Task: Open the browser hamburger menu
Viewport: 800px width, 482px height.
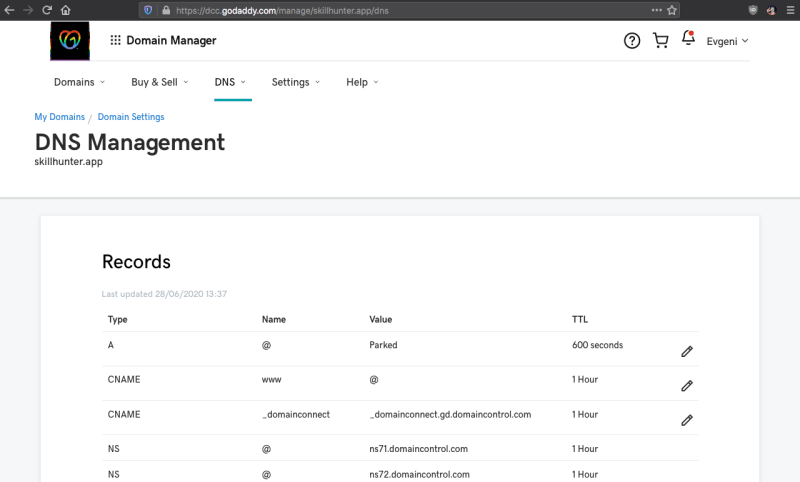Action: click(790, 10)
